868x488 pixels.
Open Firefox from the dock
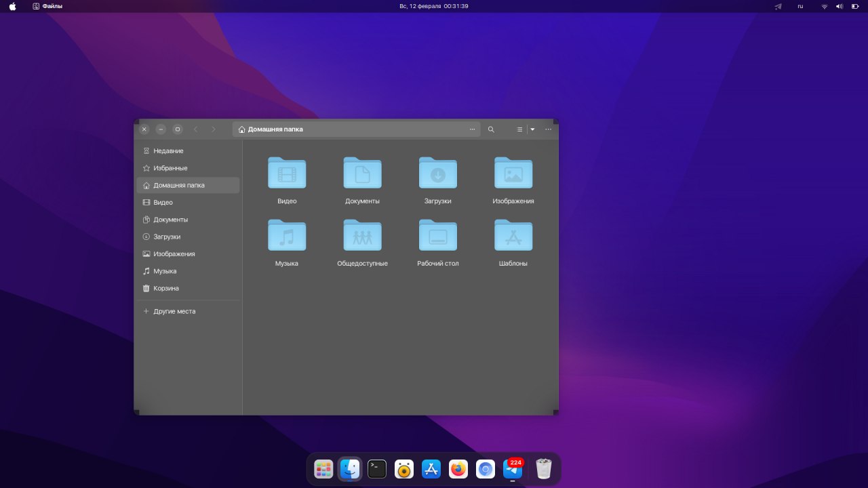[x=459, y=468]
